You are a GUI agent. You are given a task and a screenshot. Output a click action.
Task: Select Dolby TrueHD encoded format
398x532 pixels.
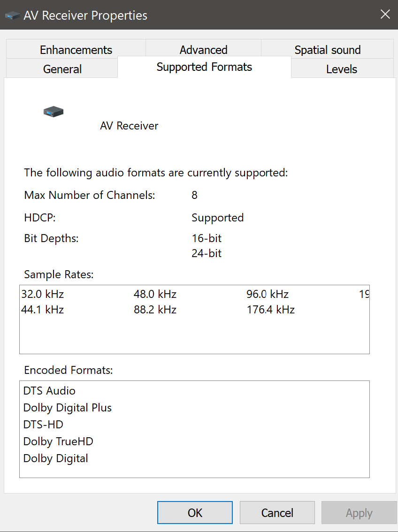pyautogui.click(x=58, y=441)
